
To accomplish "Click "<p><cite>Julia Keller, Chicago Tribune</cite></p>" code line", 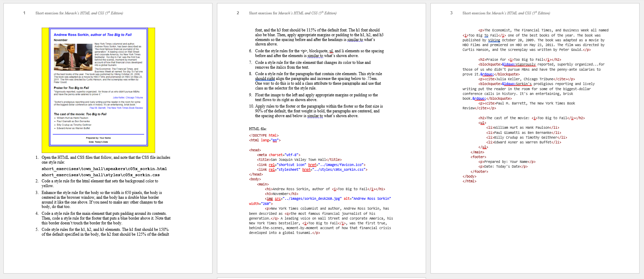I will [526, 79].
